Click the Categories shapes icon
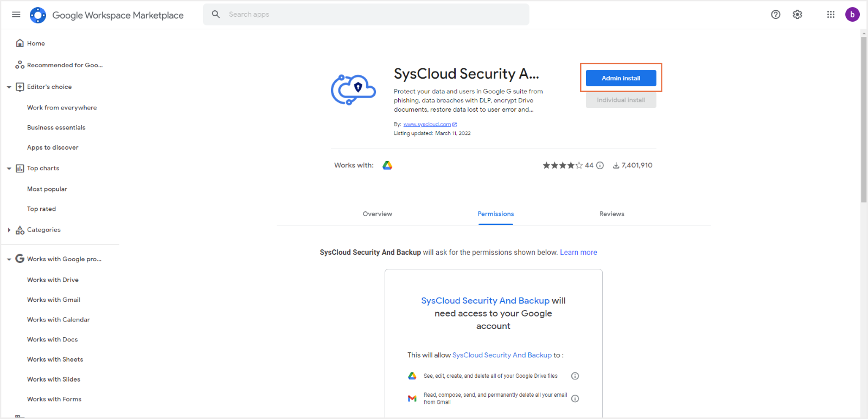This screenshot has width=868, height=419. 20,230
